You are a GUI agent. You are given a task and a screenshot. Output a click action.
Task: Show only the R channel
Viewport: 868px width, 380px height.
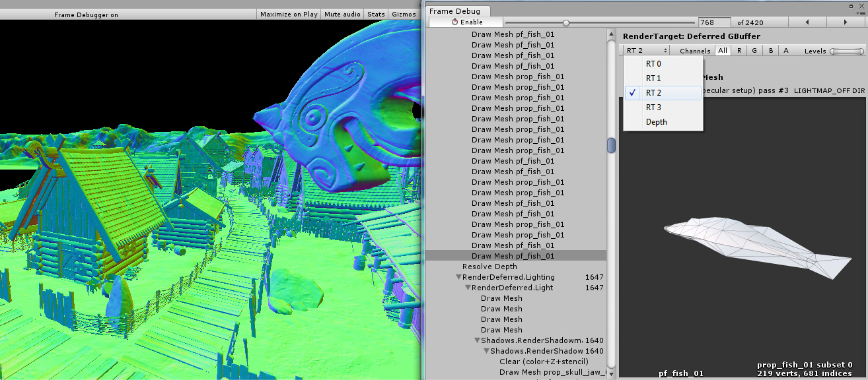pyautogui.click(x=739, y=51)
